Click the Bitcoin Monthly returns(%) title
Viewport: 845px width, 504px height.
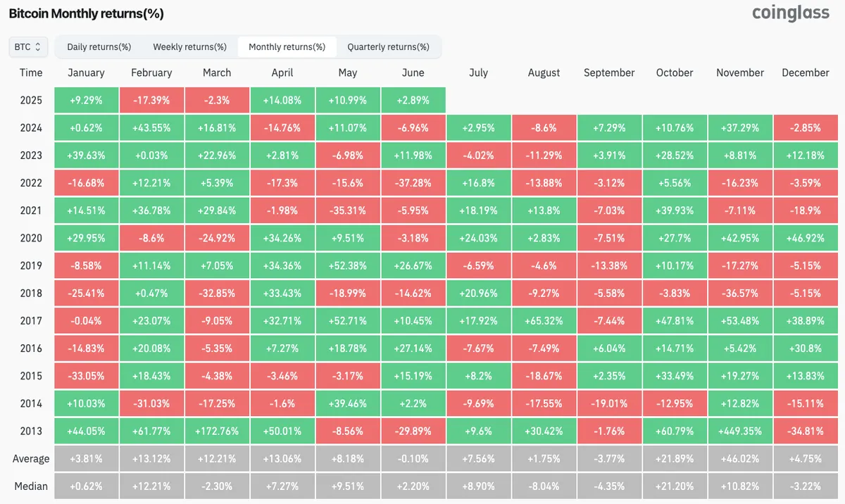[x=86, y=13]
